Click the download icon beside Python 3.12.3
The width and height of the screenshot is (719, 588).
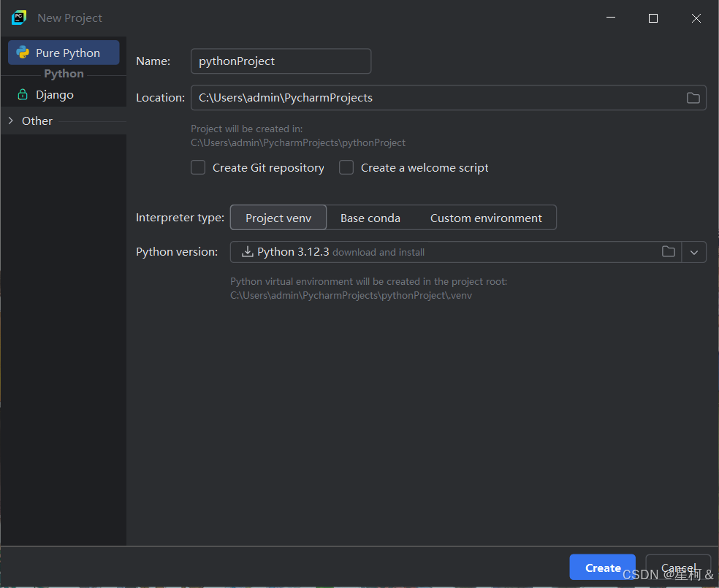pyautogui.click(x=247, y=251)
